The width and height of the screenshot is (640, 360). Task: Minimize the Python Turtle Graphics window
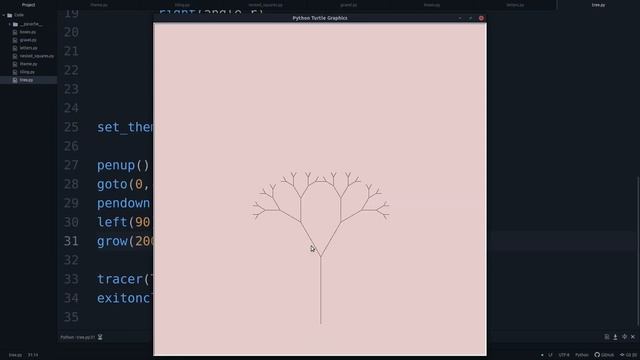click(460, 18)
